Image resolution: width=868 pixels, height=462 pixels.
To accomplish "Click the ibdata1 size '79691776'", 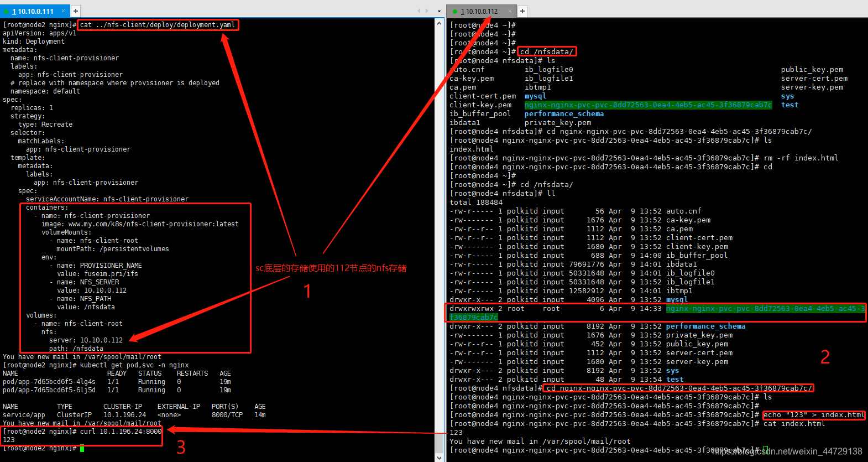I will tap(587, 264).
